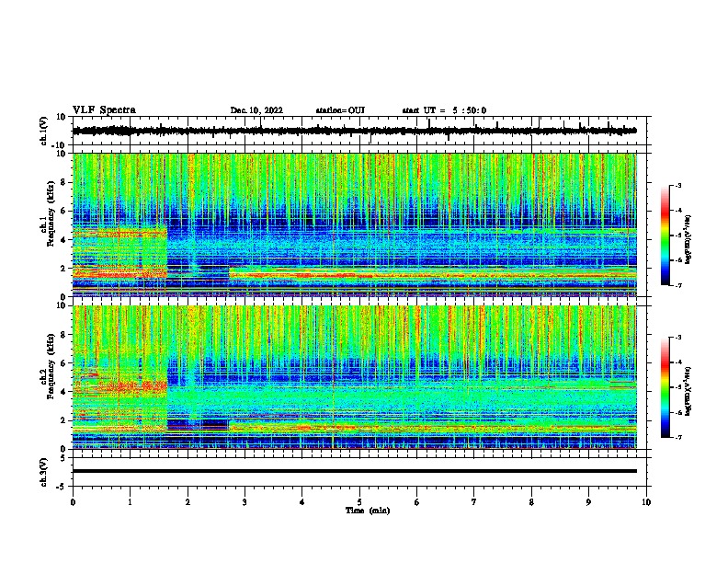Click the "-7" label on ch.2 color scale
Viewport: 728px width, 563px height.
point(678,437)
